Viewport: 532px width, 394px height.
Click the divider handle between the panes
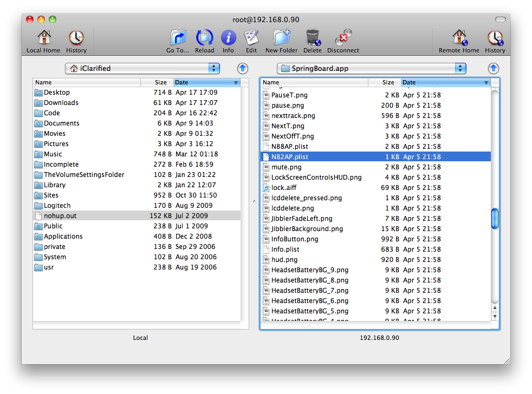(254, 201)
